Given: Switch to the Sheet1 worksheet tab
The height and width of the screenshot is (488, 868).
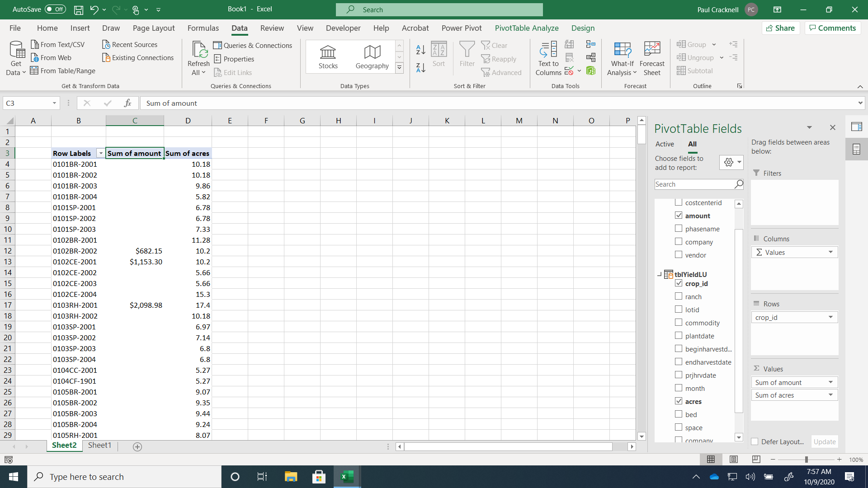Looking at the screenshot, I should point(99,446).
